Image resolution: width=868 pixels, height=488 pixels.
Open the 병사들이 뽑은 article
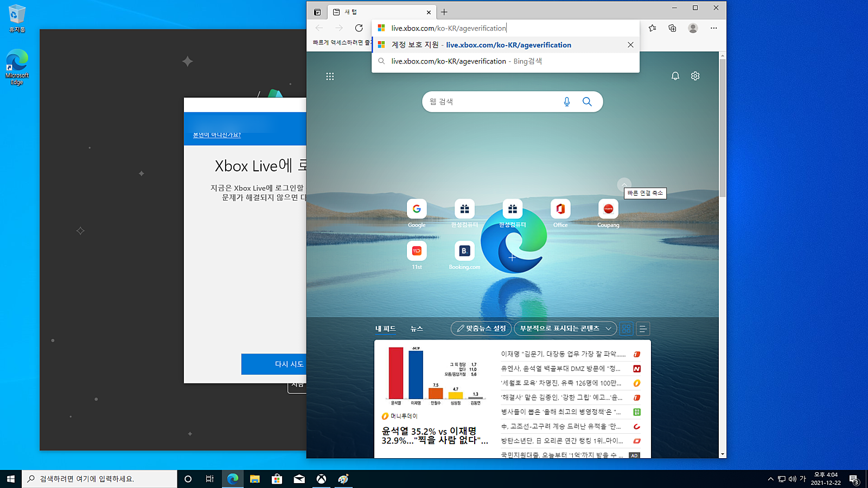(560, 412)
